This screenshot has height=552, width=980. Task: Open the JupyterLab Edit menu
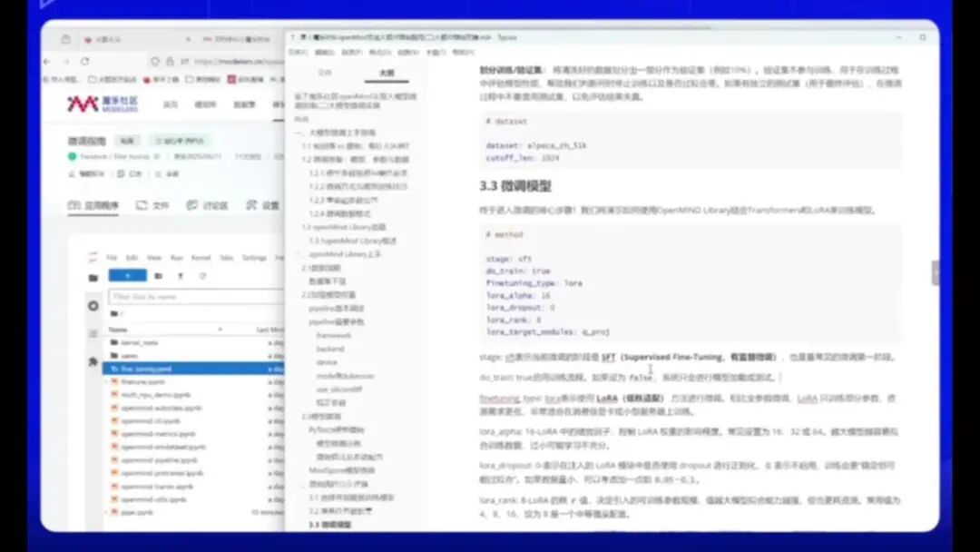click(132, 258)
